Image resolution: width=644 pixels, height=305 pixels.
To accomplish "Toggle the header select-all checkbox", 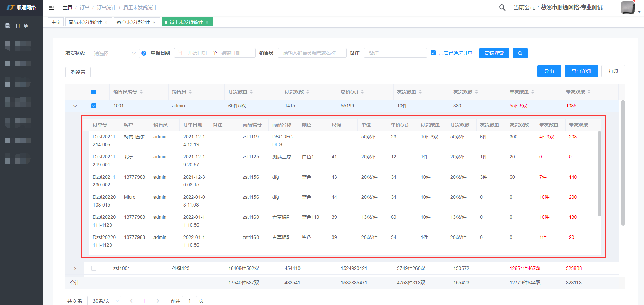I will pos(93,92).
